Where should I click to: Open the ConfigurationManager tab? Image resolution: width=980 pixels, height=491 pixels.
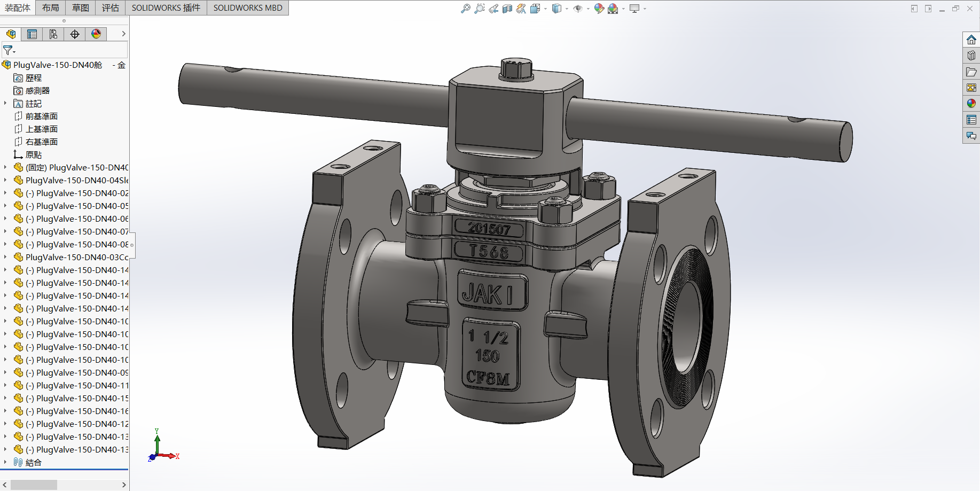53,34
